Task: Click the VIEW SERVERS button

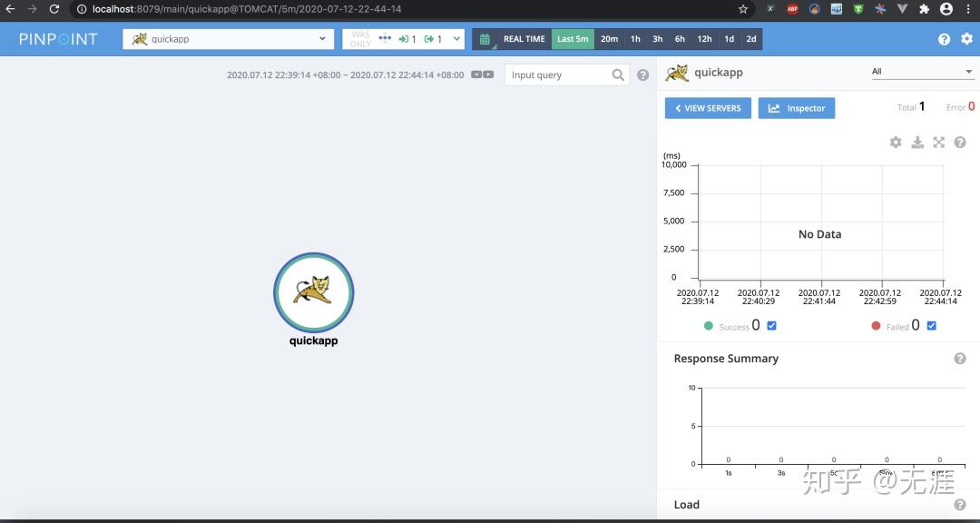Action: (x=708, y=108)
